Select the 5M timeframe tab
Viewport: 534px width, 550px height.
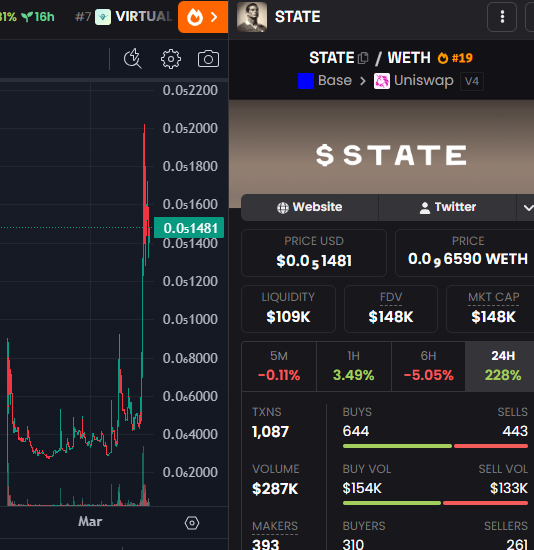(x=279, y=366)
